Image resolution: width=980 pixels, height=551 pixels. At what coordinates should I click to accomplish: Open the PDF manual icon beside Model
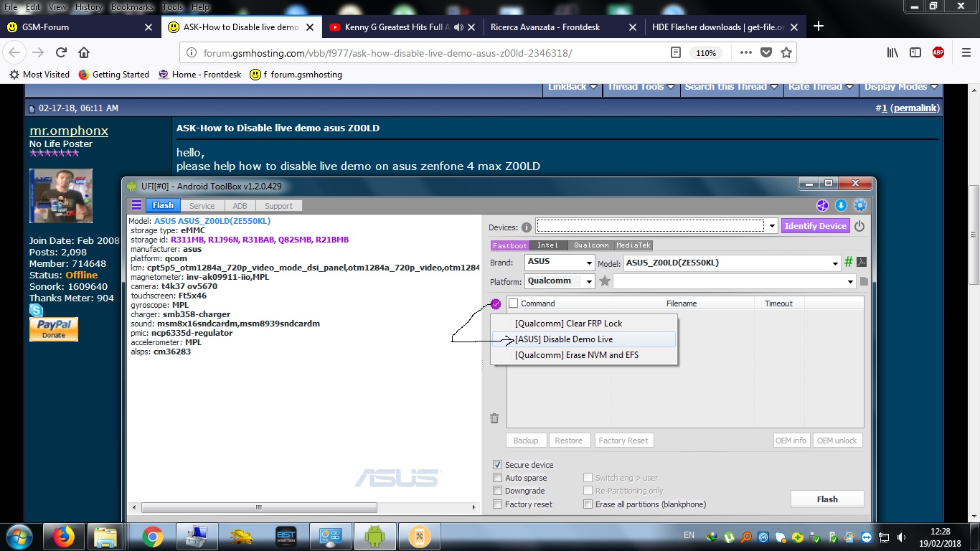pyautogui.click(x=862, y=262)
